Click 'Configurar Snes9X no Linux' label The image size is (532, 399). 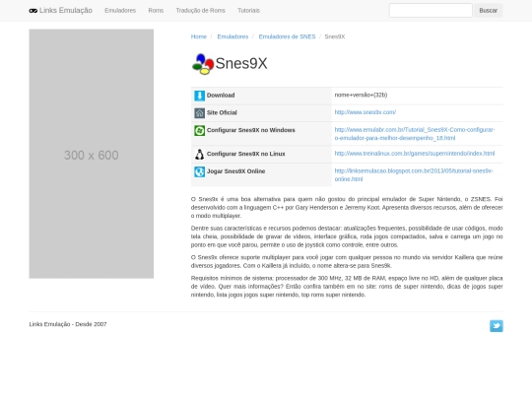pyautogui.click(x=246, y=154)
